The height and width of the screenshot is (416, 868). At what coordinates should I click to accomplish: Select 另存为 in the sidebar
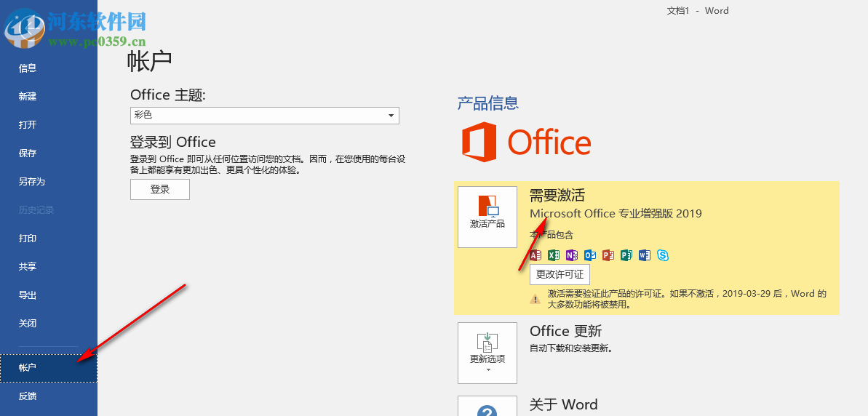click(x=31, y=181)
